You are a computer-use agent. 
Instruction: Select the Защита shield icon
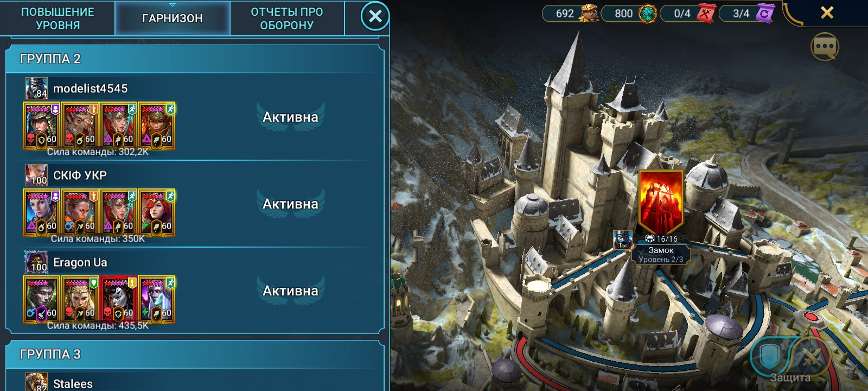click(x=769, y=356)
